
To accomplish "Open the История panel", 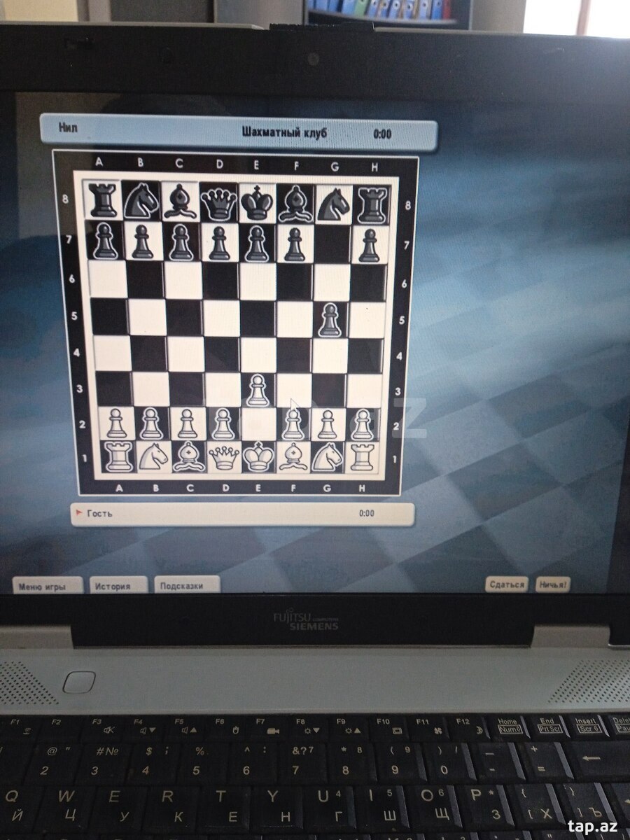I will coord(119,586).
